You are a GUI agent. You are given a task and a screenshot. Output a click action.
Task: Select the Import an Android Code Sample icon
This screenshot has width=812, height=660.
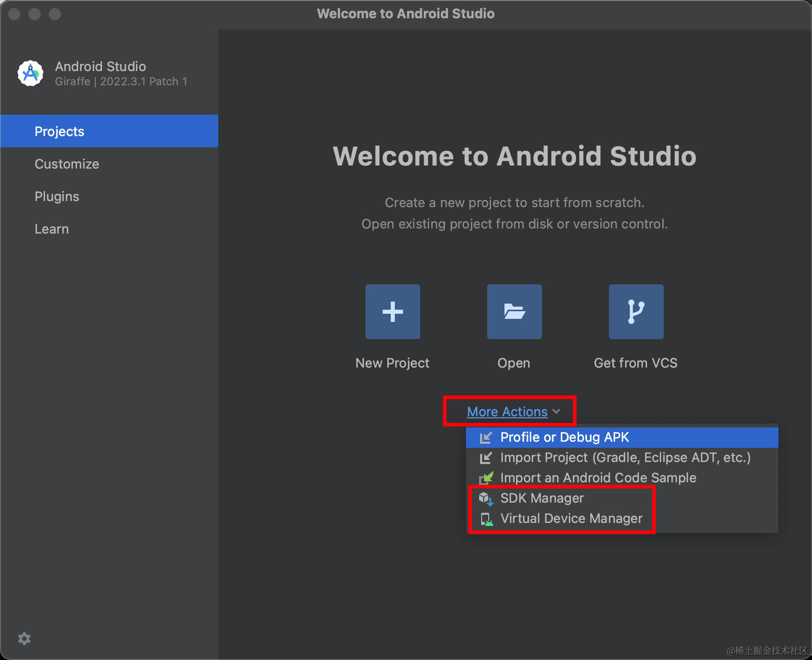487,478
